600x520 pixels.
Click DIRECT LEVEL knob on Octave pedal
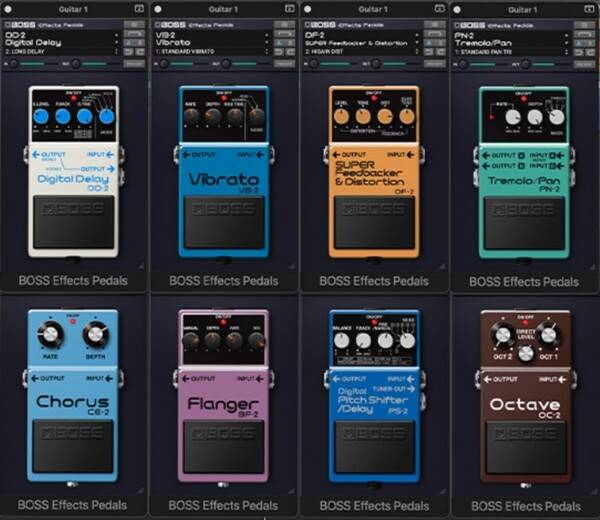(x=526, y=354)
